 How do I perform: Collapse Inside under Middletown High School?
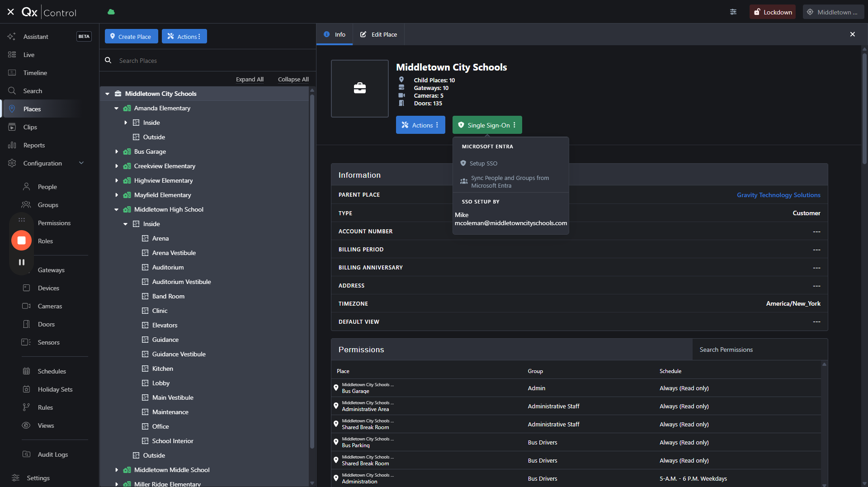tap(126, 224)
